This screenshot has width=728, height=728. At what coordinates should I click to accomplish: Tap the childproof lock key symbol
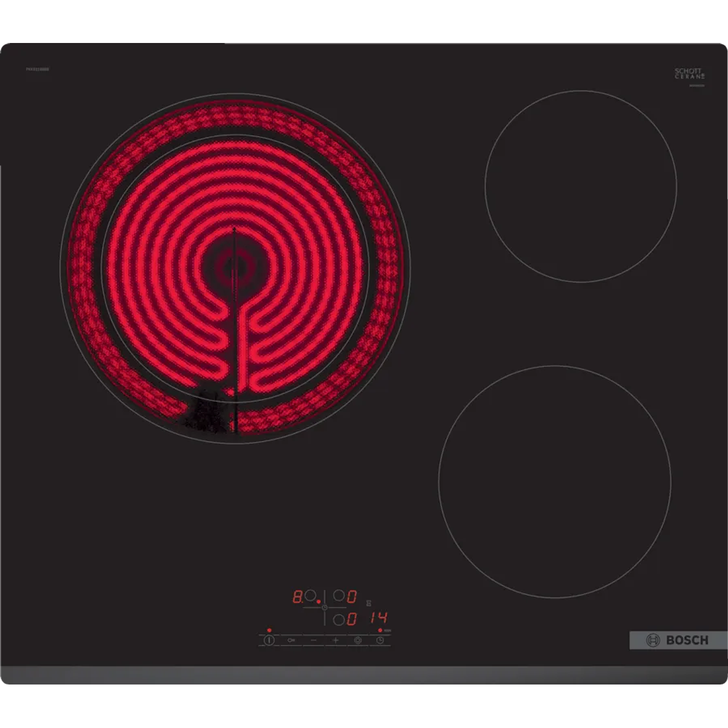pos(292,640)
